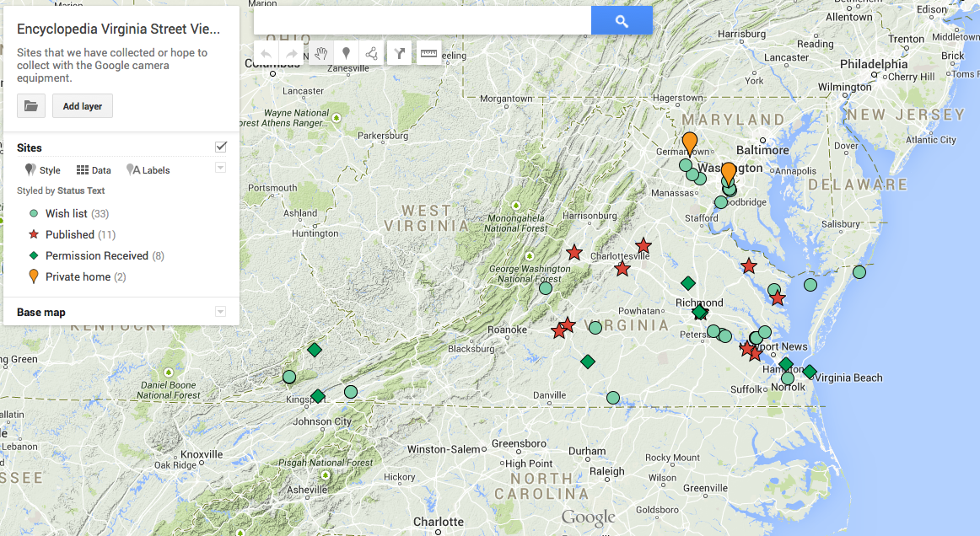Click the red star north of Charlottesville

click(643, 245)
